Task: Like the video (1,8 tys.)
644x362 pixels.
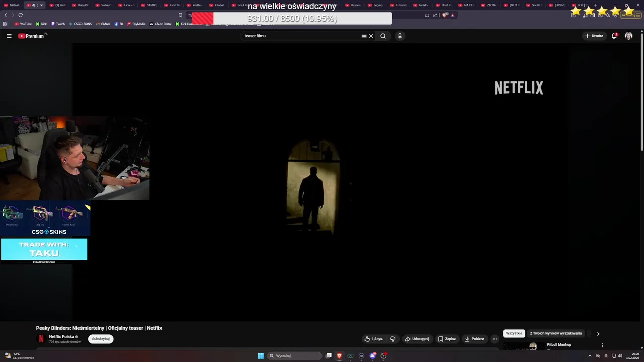Action: click(x=373, y=339)
